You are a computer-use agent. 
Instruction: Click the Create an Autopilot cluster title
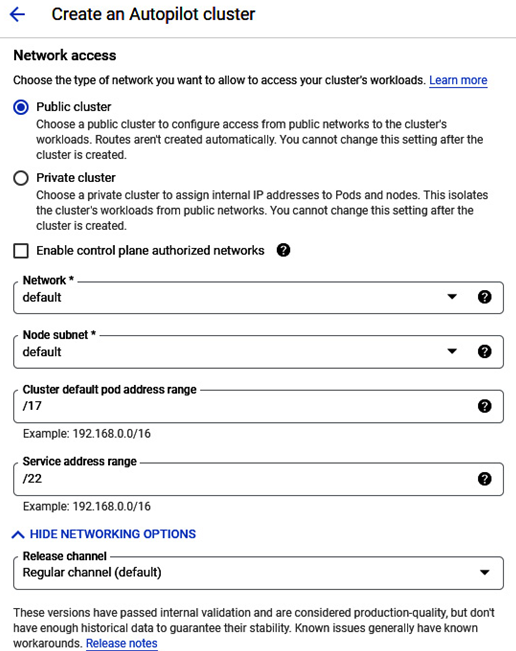(153, 15)
